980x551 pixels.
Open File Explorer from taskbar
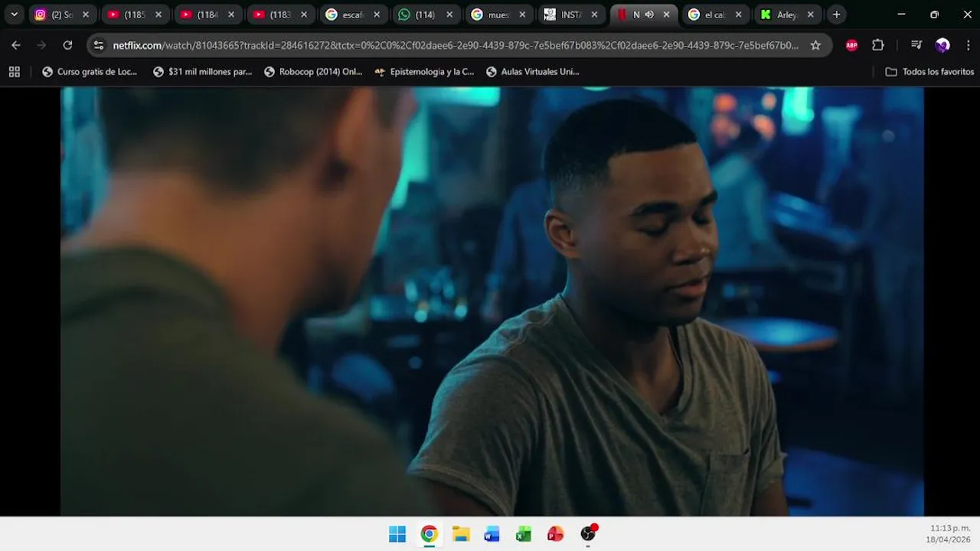pyautogui.click(x=461, y=534)
